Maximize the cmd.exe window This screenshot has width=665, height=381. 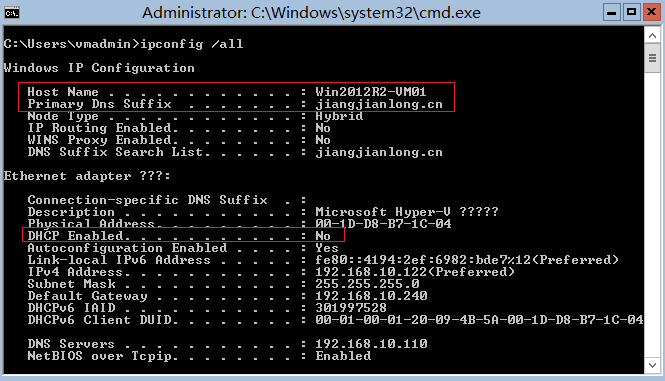(x=631, y=12)
